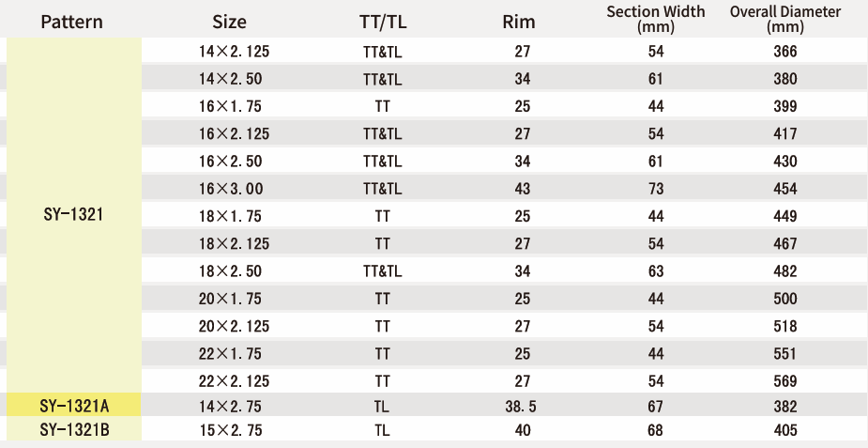Viewport: 868px width, 448px height.
Task: Click the 14×2.75 size cell
Action: (x=230, y=407)
